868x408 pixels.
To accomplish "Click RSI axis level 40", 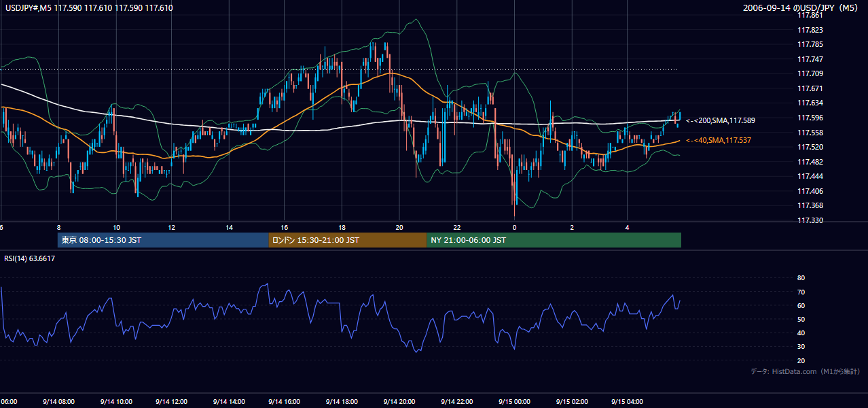I will (x=801, y=333).
